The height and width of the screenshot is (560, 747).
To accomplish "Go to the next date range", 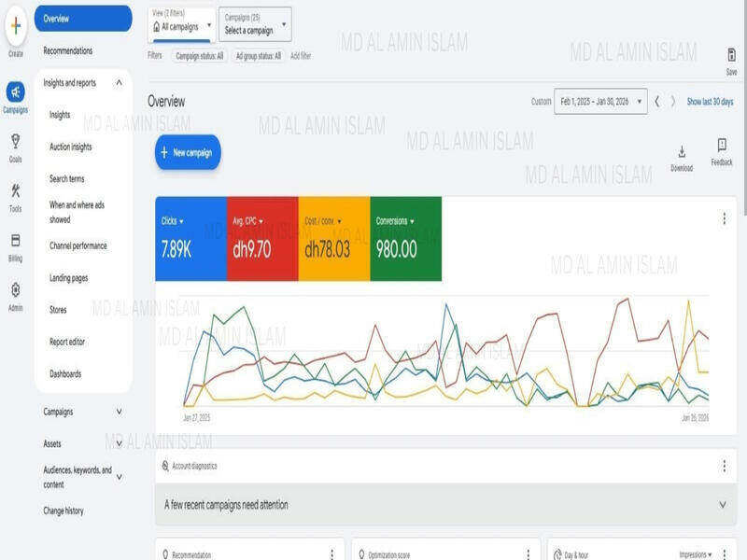I will tap(673, 102).
